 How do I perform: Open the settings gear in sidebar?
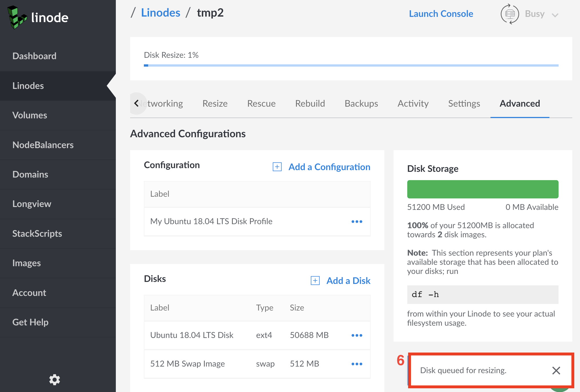click(54, 379)
